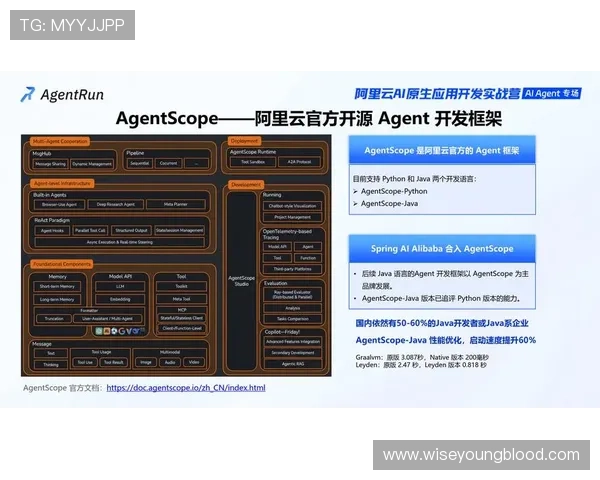Screen dimensions: 600x480
Task: Click the 'AgentScope-Java' bullet item
Action: pyautogui.click(x=389, y=204)
